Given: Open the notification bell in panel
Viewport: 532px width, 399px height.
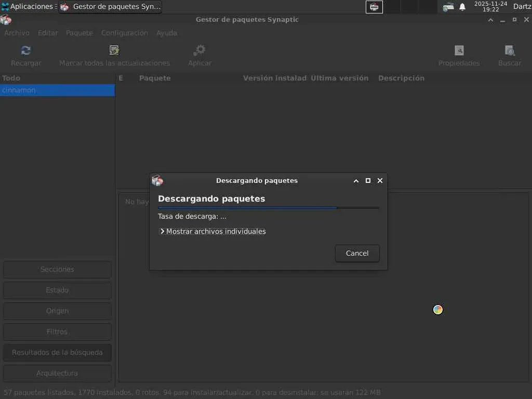Looking at the screenshot, I should [x=462, y=7].
